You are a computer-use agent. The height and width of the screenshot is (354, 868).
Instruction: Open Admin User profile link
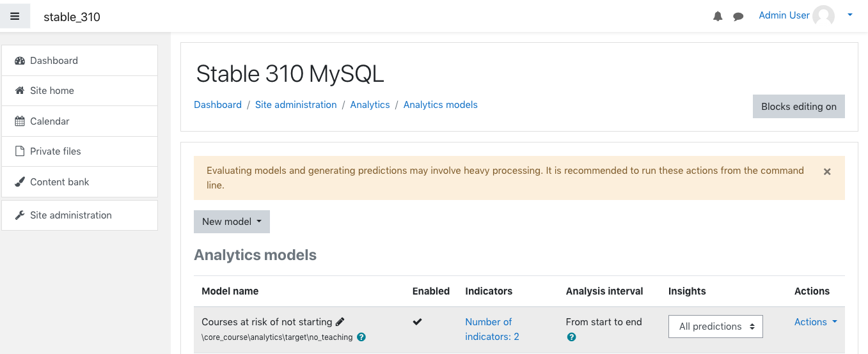(x=784, y=15)
